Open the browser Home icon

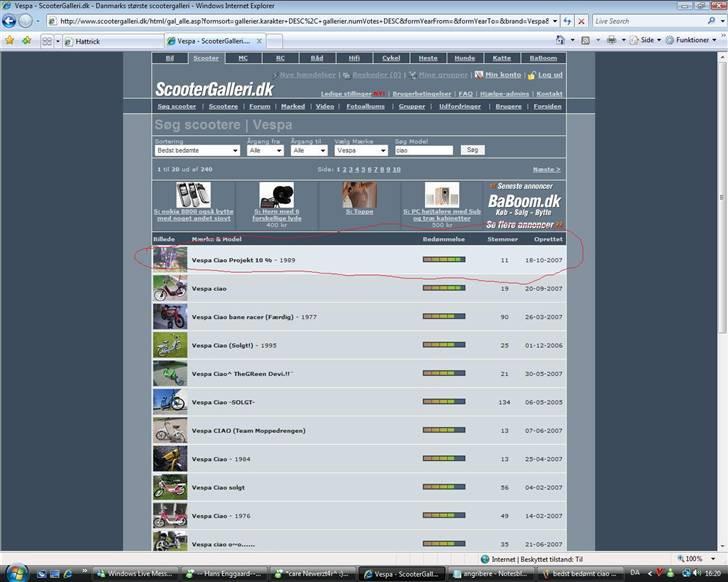pyautogui.click(x=560, y=40)
